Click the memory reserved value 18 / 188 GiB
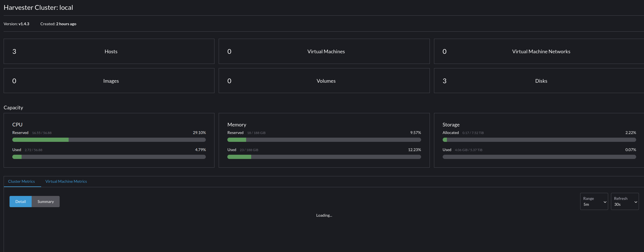Image resolution: width=644 pixels, height=252 pixels. (256, 133)
